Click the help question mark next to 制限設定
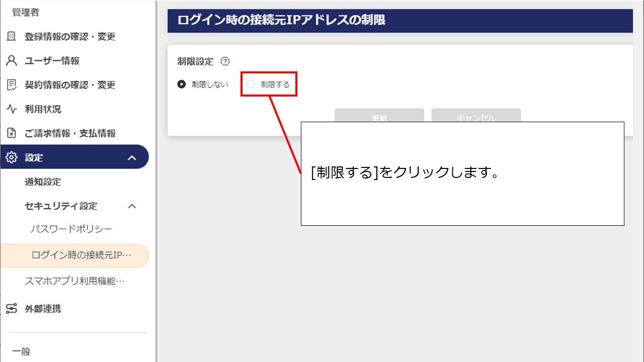The width and height of the screenshot is (644, 362). click(225, 61)
